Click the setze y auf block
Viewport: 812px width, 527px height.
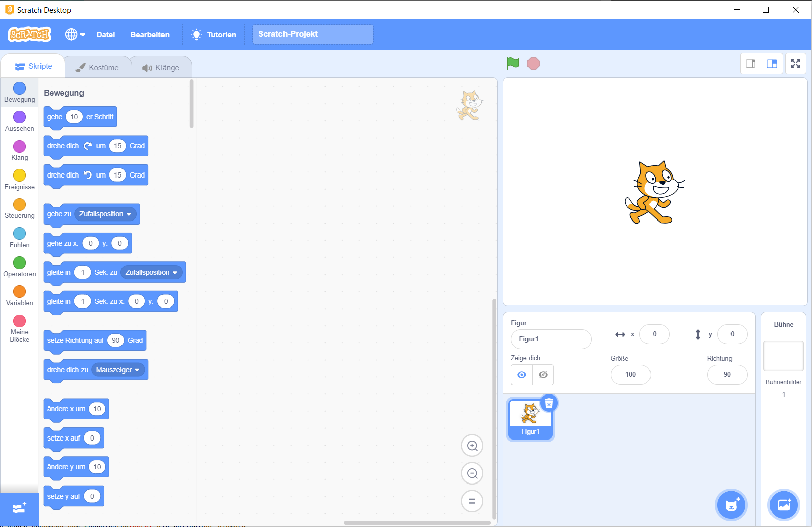(x=73, y=496)
